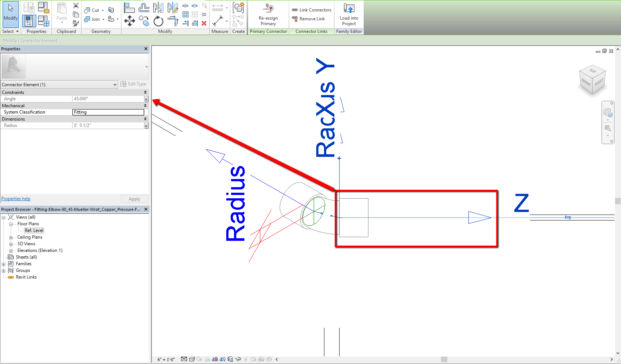Click the Copy to Clipboard icon
This screenshot has width=621, height=364.
pyautogui.click(x=76, y=14)
